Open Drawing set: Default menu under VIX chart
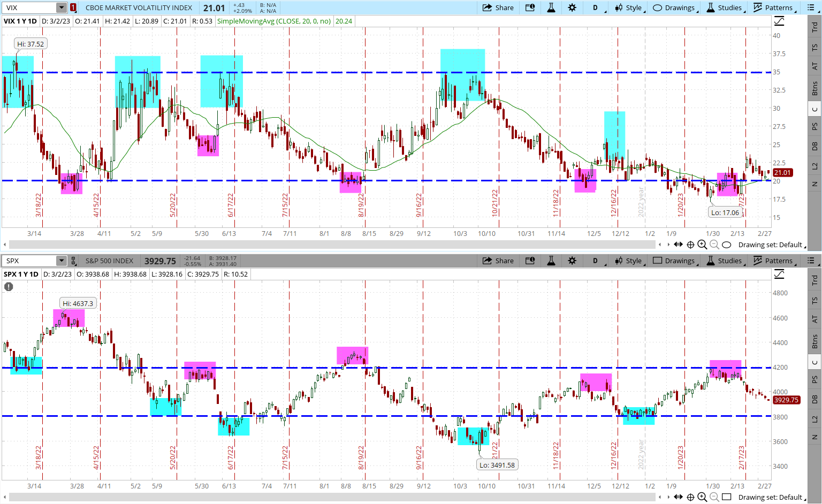Image resolution: width=822 pixels, height=504 pixels. pyautogui.click(x=772, y=245)
